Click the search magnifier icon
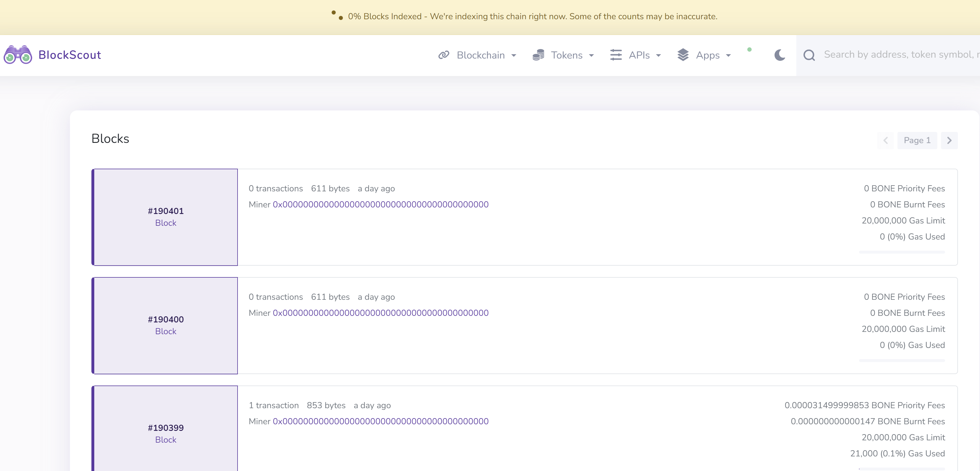This screenshot has height=471, width=980. point(809,55)
